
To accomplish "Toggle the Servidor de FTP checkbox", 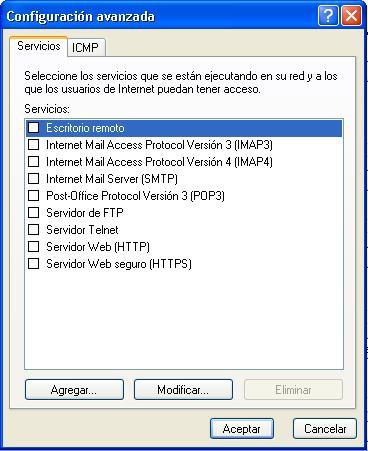I will click(x=33, y=212).
